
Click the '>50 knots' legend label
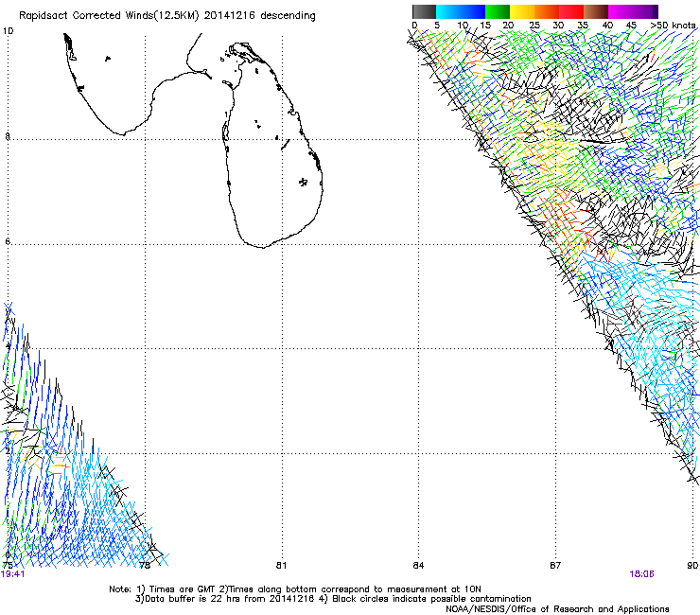(x=673, y=26)
